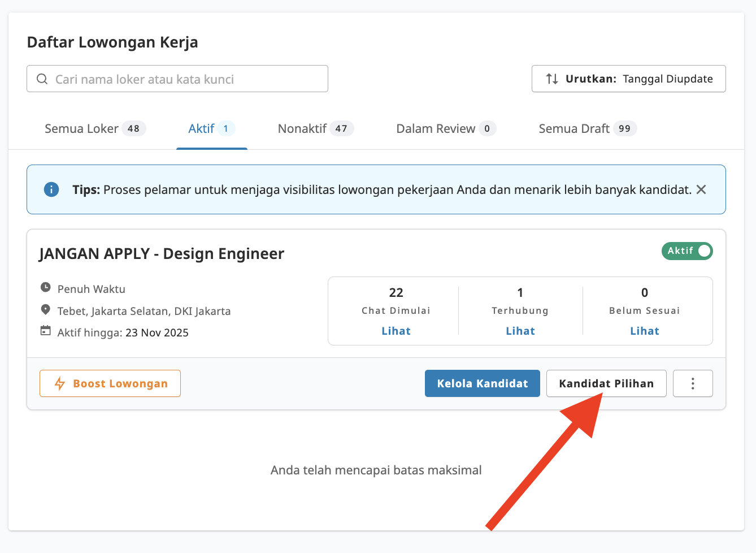Click Lihat under Terhubung
This screenshot has width=756, height=553.
point(520,331)
